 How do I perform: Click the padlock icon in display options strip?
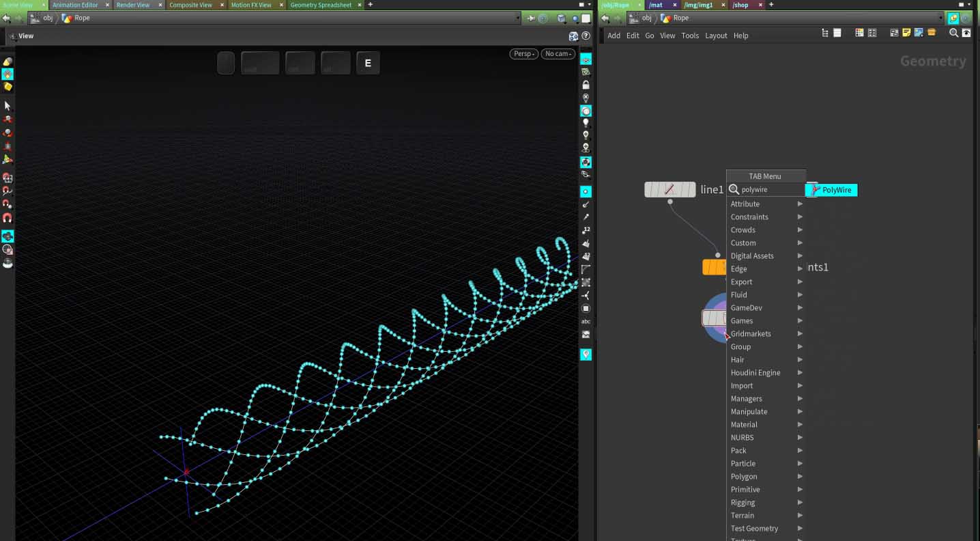coord(586,85)
